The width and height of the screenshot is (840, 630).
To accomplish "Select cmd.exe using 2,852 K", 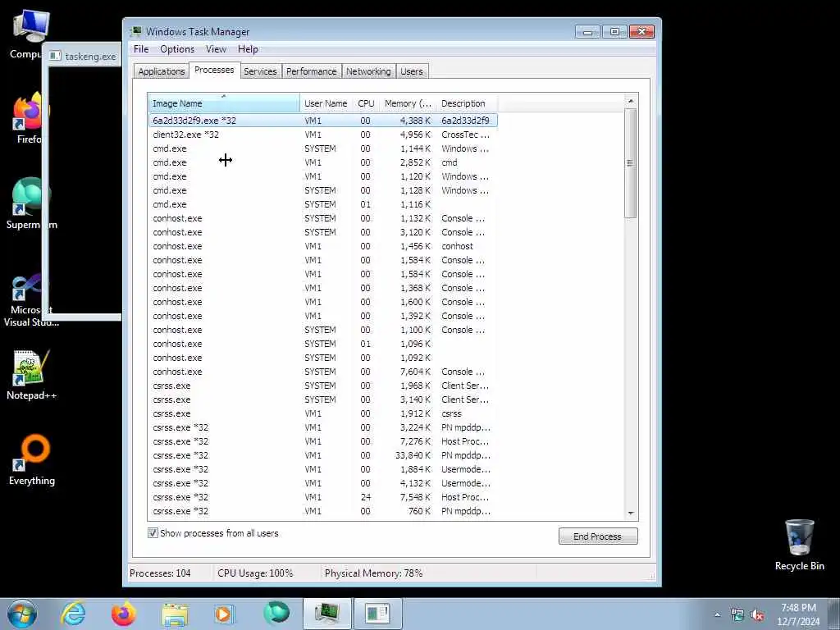I will [323, 162].
